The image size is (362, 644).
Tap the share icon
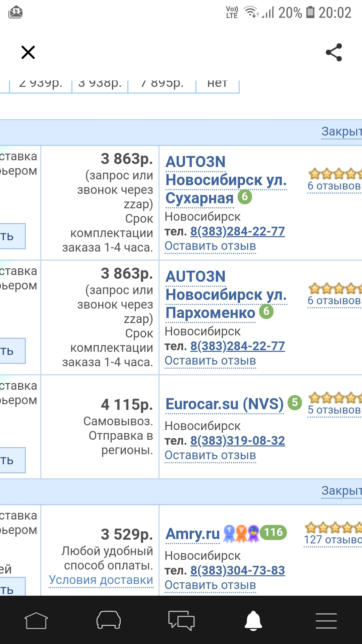tap(334, 52)
